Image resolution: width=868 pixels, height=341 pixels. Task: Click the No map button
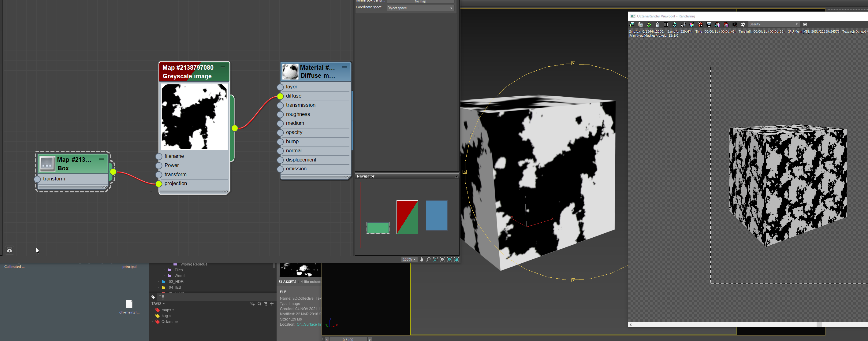tap(420, 1)
